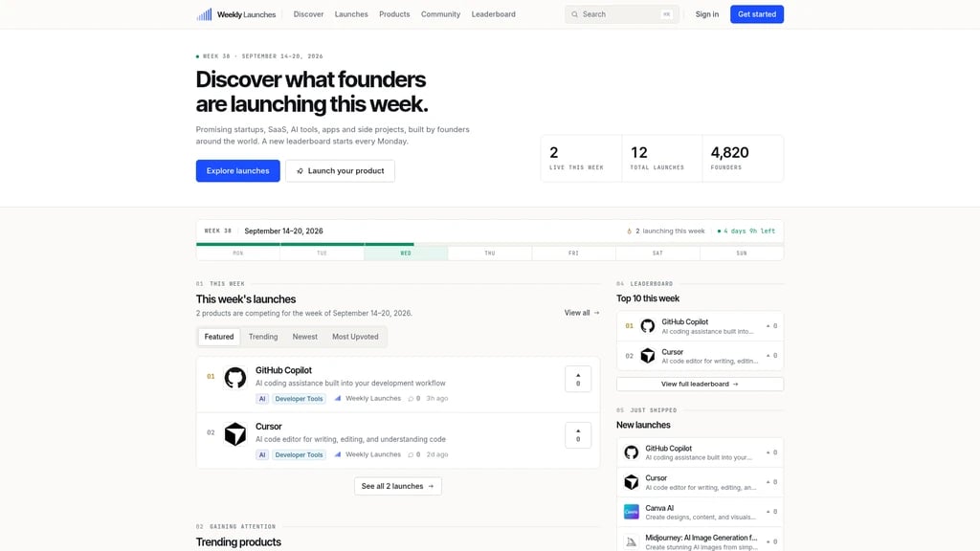The width and height of the screenshot is (980, 551).
Task: Focus the Search input field
Action: click(621, 14)
